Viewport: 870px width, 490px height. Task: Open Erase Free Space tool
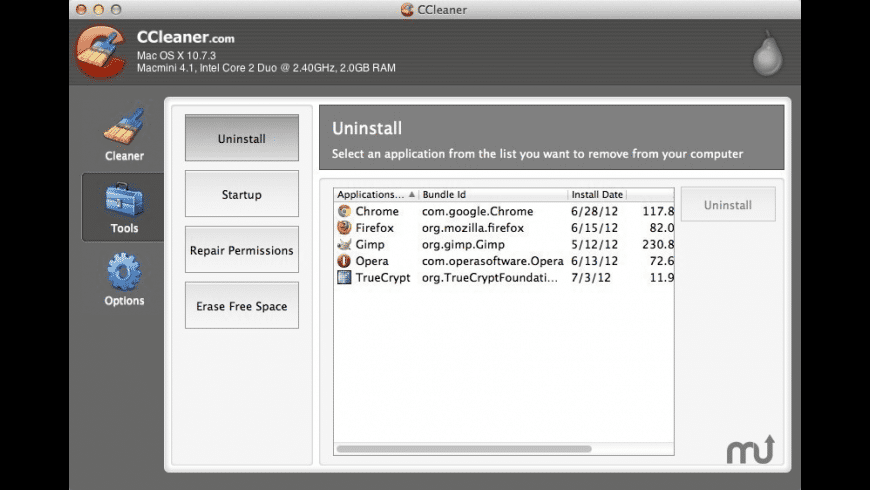pos(241,306)
